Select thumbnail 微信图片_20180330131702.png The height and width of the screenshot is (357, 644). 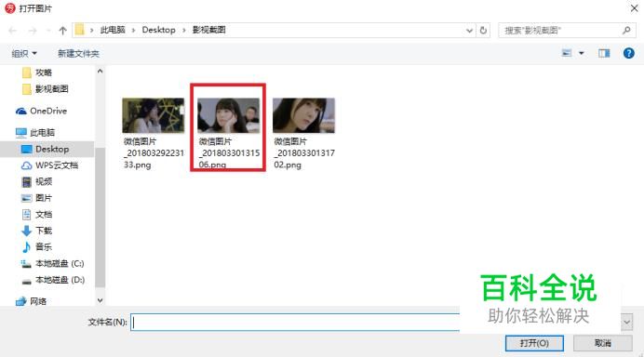coord(304,133)
